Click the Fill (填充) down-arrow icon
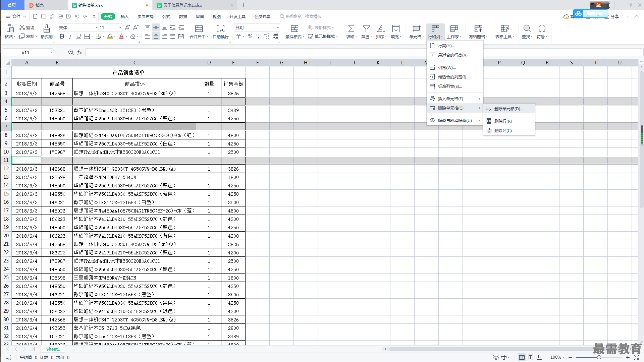The height and width of the screenshot is (362, 644). click(x=396, y=28)
